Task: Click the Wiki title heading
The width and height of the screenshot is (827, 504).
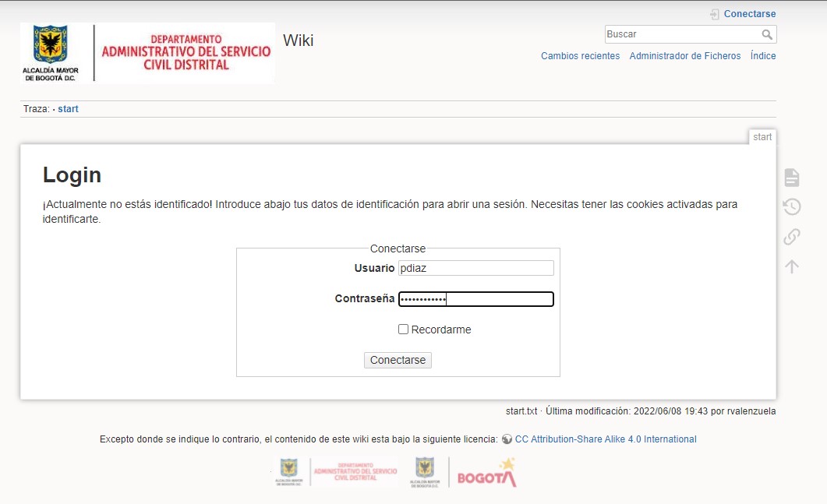Action: (298, 41)
